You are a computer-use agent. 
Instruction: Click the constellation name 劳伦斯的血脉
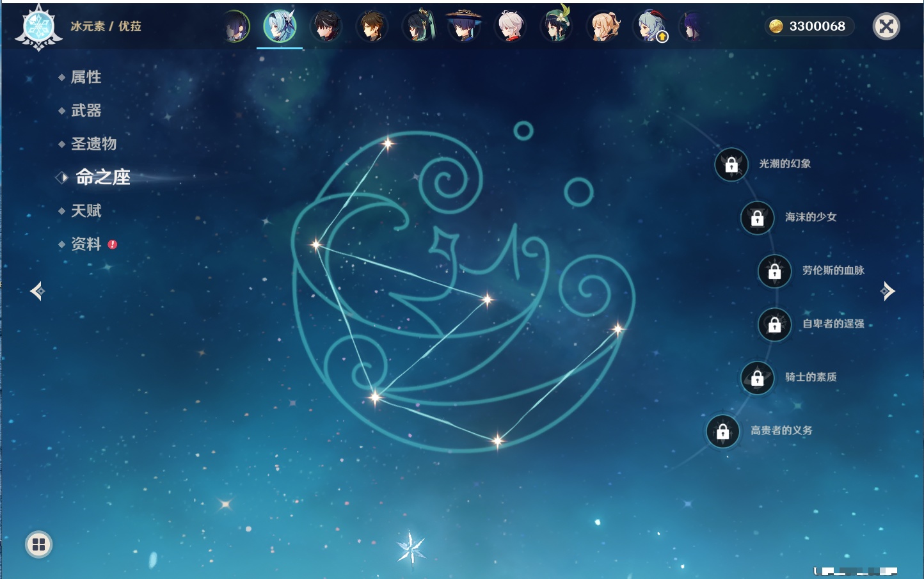(833, 271)
